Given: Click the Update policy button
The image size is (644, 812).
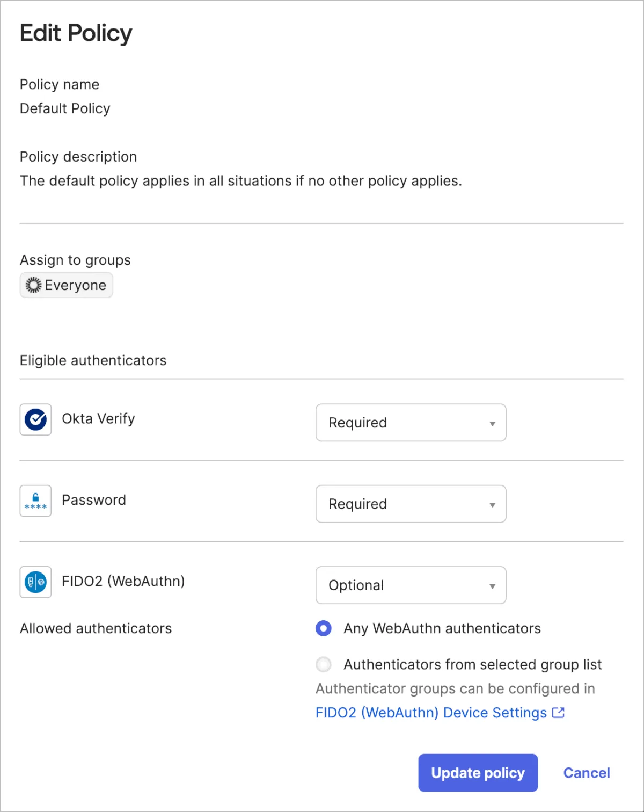Looking at the screenshot, I should click(x=478, y=773).
